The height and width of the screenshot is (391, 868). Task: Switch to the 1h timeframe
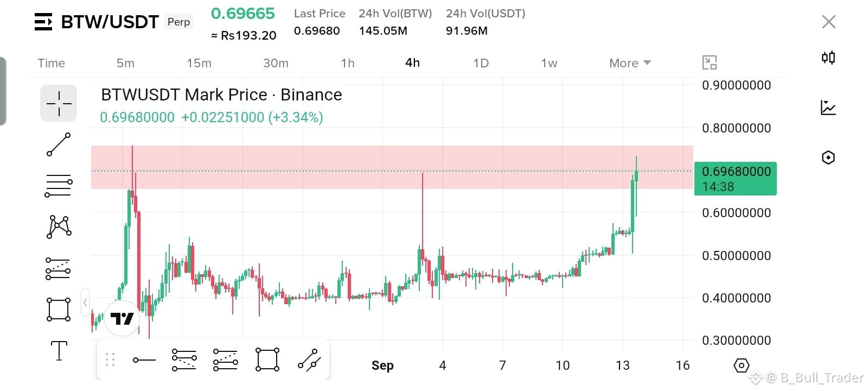348,63
